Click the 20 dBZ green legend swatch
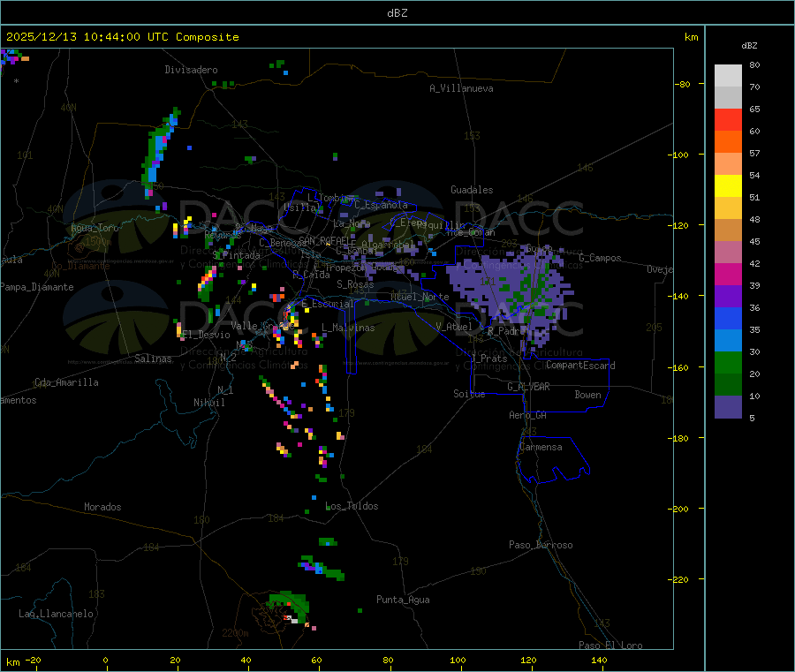The height and width of the screenshot is (672, 795). point(728,362)
